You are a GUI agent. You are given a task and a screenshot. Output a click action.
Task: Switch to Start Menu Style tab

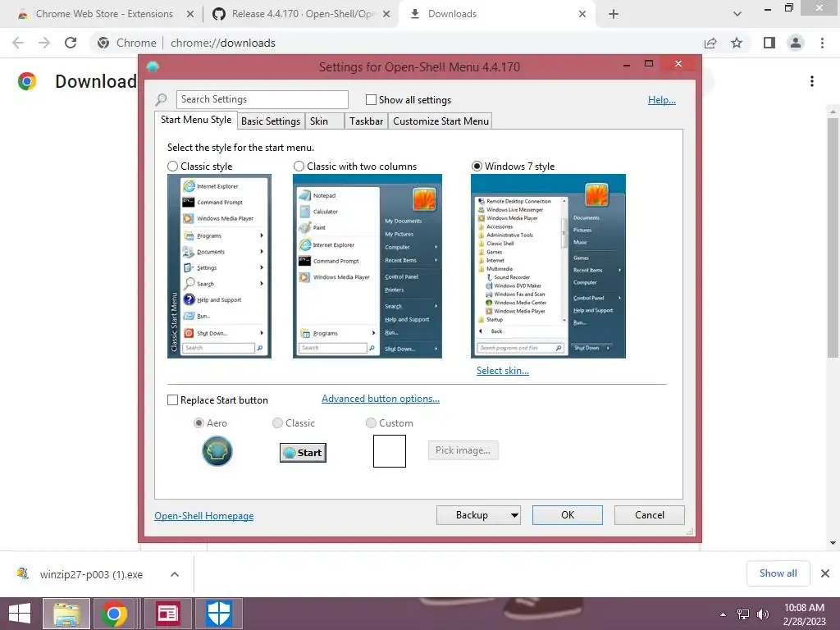click(x=196, y=120)
